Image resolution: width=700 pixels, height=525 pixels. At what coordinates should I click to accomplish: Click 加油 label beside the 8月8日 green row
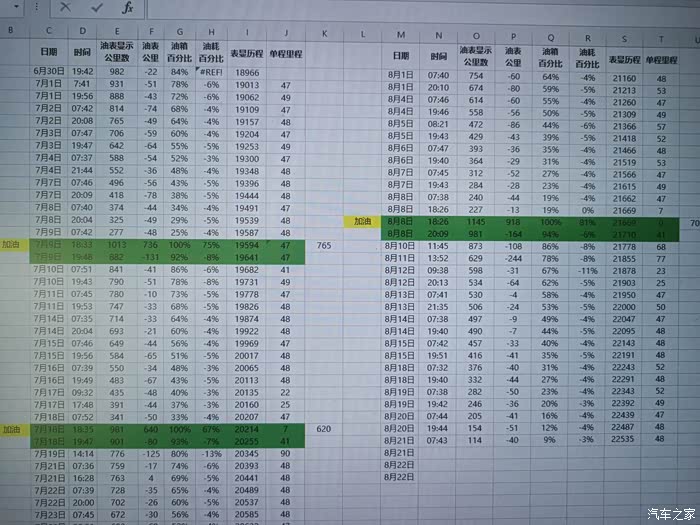click(362, 221)
